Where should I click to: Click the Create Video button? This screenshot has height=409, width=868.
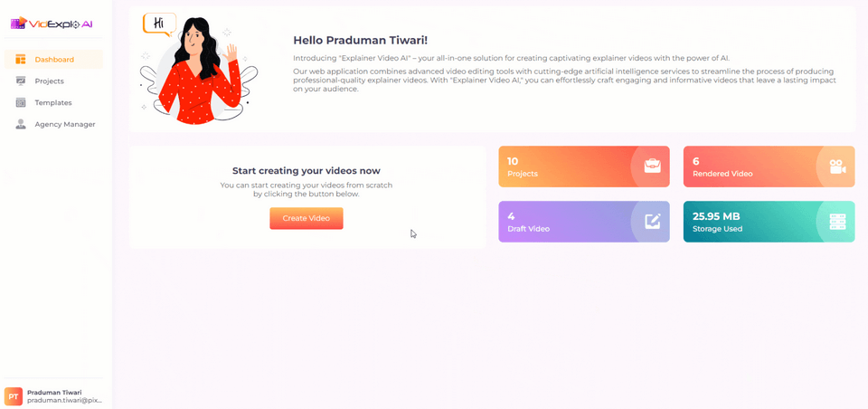coord(307,218)
